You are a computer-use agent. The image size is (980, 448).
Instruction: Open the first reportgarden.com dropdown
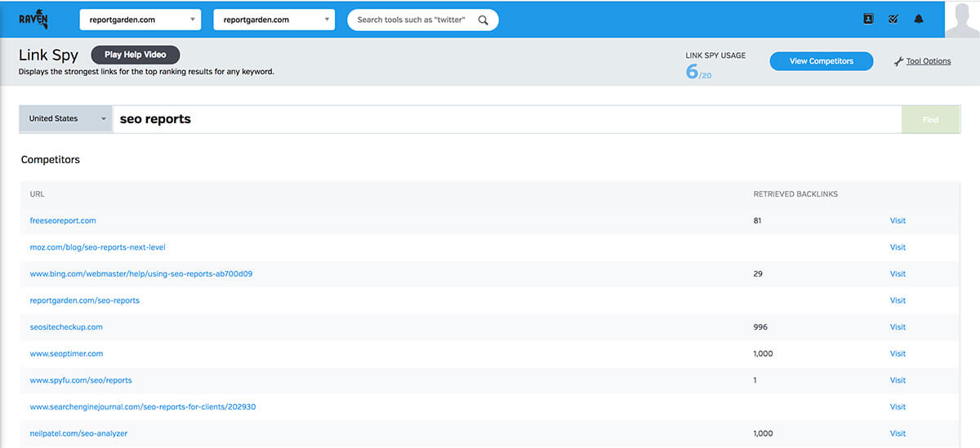140,20
